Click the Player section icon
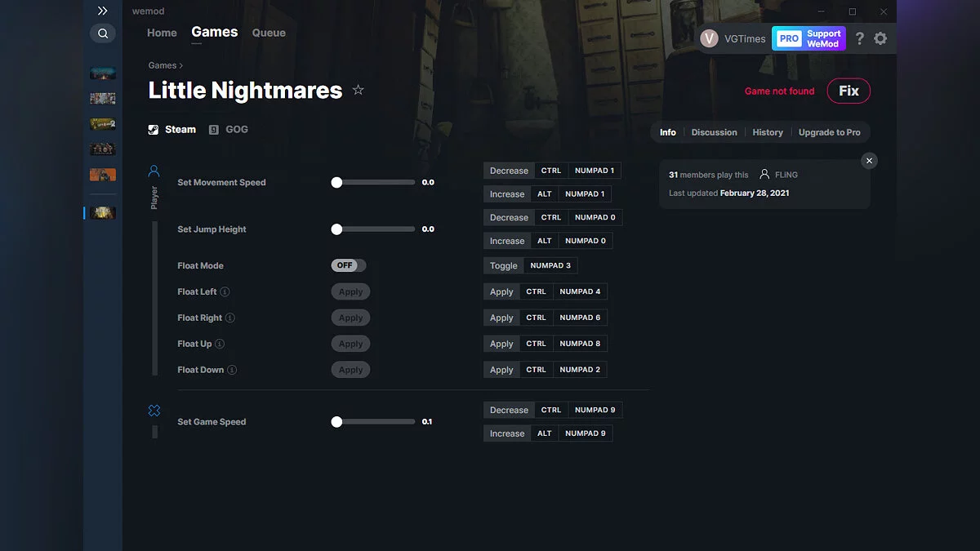Viewport: 980px width, 551px height. click(x=154, y=171)
